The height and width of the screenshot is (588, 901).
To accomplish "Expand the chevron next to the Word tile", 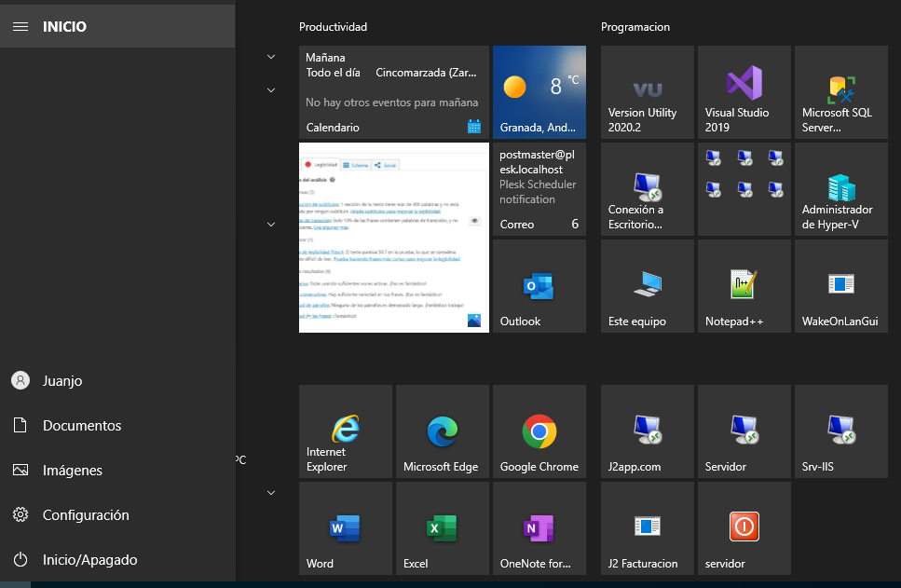I will tap(271, 493).
